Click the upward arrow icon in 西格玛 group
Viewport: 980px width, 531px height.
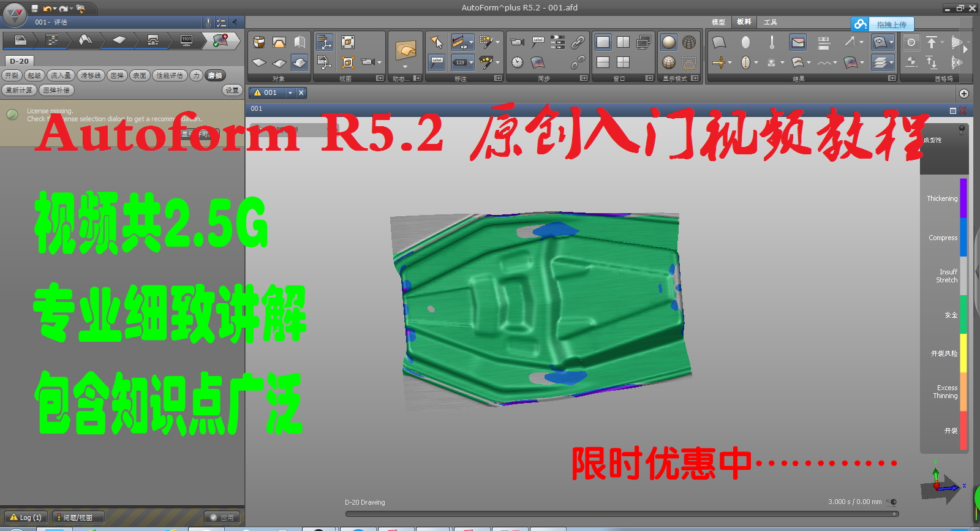pyautogui.click(x=932, y=42)
